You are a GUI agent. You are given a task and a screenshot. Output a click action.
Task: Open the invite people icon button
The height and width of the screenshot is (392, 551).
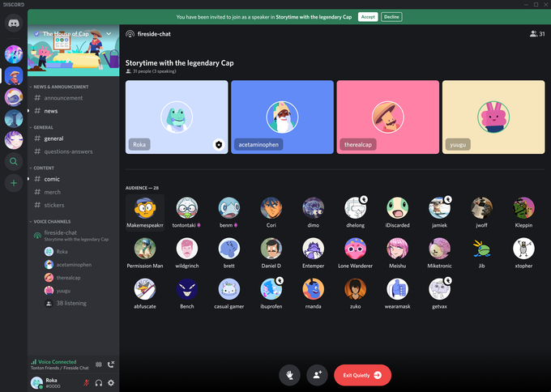point(317,375)
